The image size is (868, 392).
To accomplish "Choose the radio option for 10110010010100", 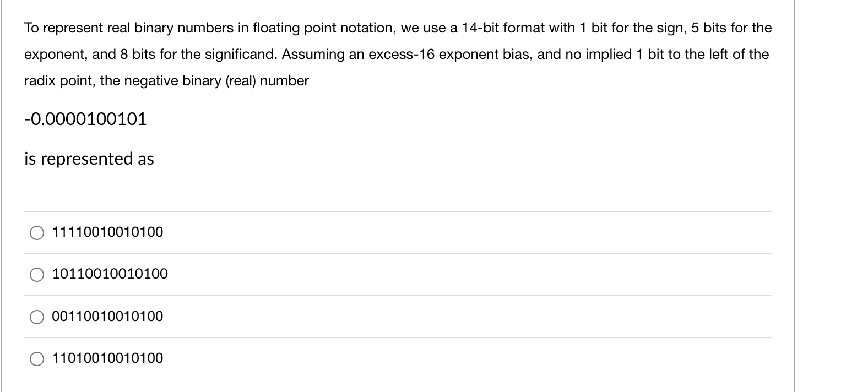I will (x=37, y=275).
